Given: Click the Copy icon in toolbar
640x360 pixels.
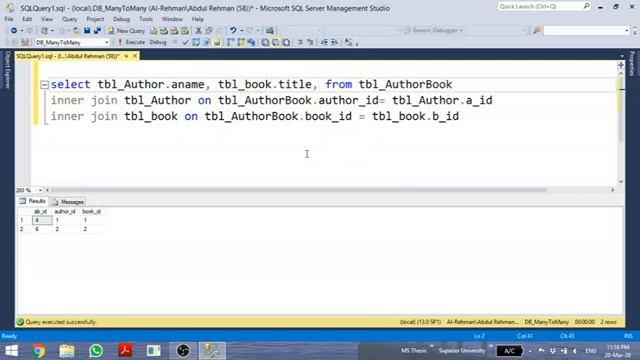Looking at the screenshot, I should point(209,31).
